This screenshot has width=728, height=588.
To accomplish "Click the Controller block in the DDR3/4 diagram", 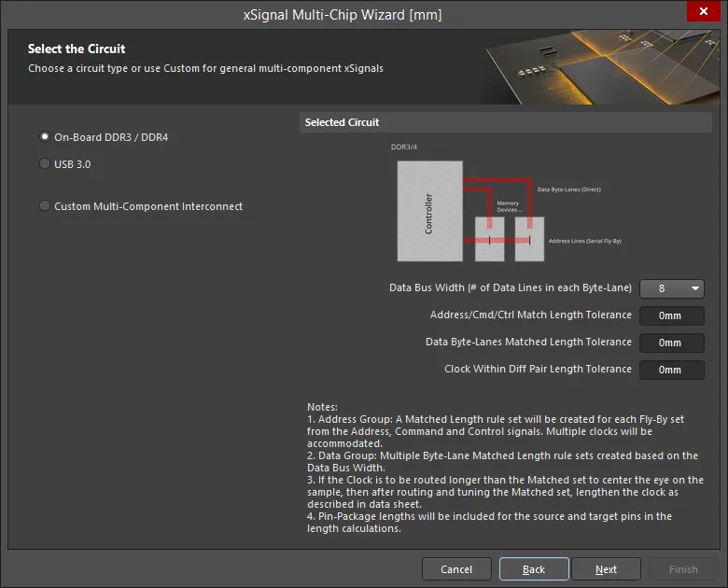I will [x=430, y=211].
